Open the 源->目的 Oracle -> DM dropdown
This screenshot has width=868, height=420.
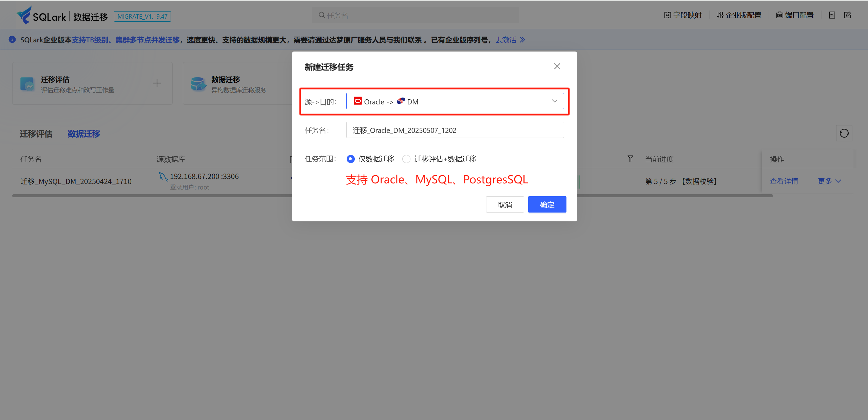pyautogui.click(x=455, y=101)
